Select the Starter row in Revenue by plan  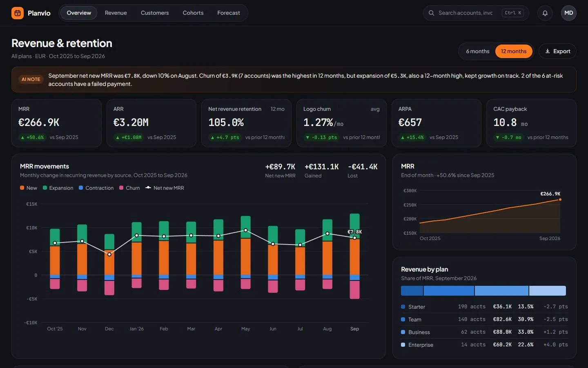point(484,307)
